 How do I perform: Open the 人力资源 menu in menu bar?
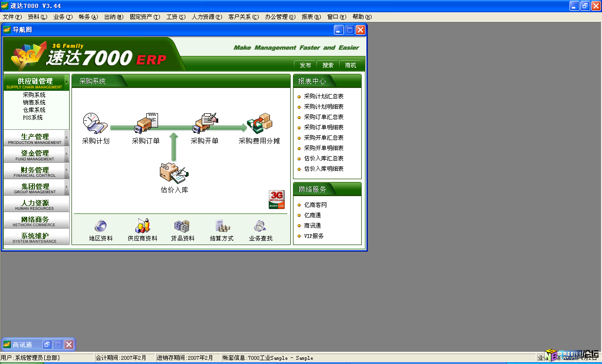tap(207, 17)
